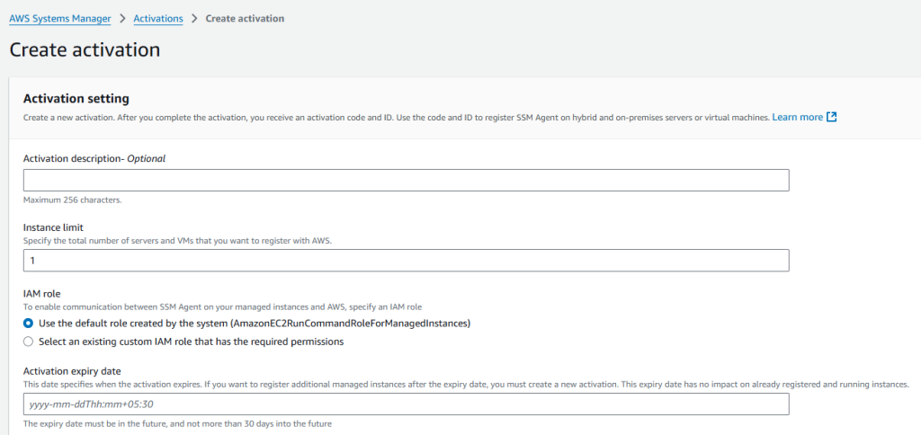Click the chevron after AWS Systems Manager
This screenshot has width=921, height=435.
122,19
